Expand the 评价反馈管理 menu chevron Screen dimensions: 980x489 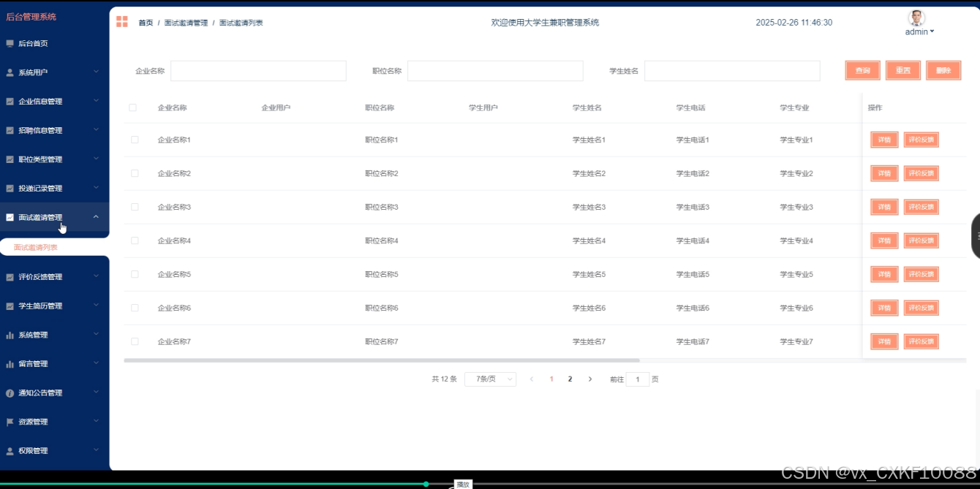point(96,276)
